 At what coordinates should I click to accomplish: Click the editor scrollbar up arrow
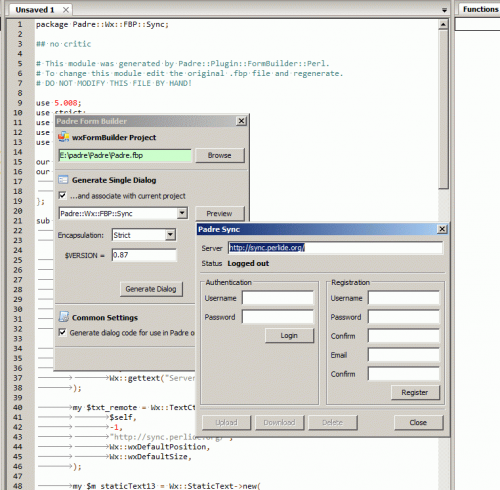[x=443, y=24]
